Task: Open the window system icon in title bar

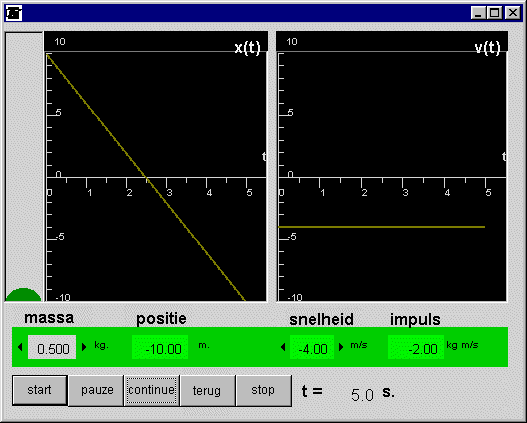Action: tap(14, 13)
